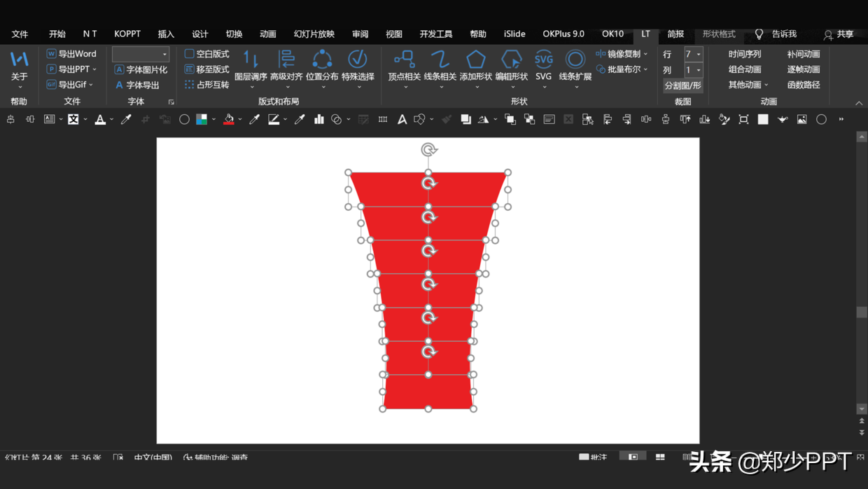Switch to the OKPlus 9.0 tab
This screenshot has height=489, width=868.
point(563,34)
